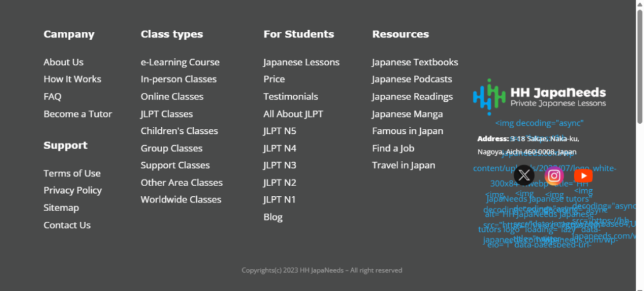The height and width of the screenshot is (291, 644).
Task: Select Become a Tutor link
Action: (77, 114)
